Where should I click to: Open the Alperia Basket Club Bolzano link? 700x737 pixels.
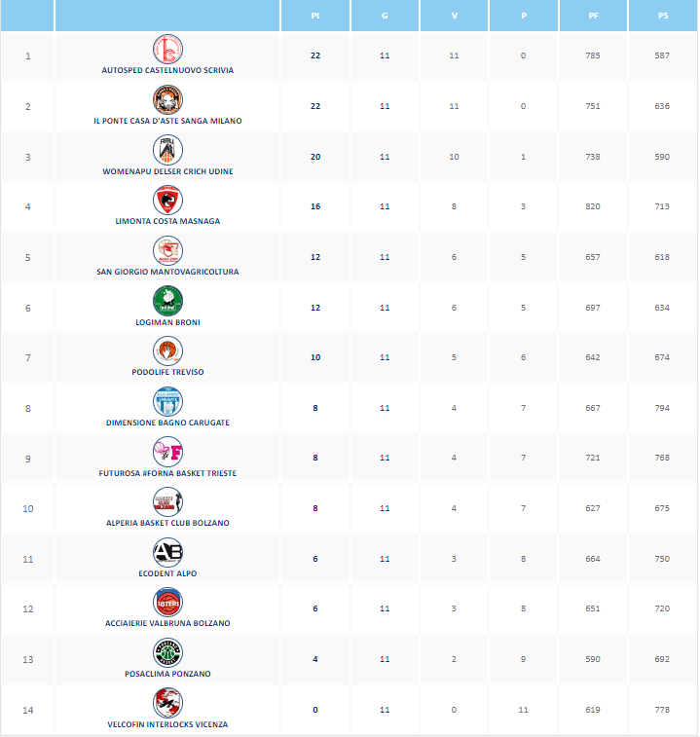coord(167,523)
